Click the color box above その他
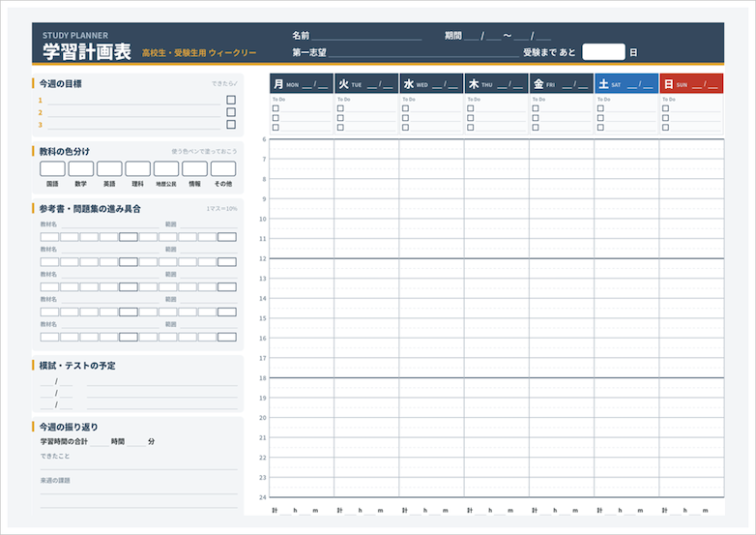The height and width of the screenshot is (535, 756). (223, 169)
